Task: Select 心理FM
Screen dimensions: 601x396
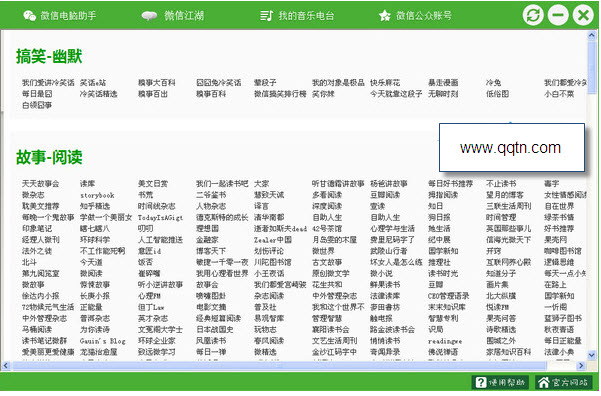Action: (149, 296)
